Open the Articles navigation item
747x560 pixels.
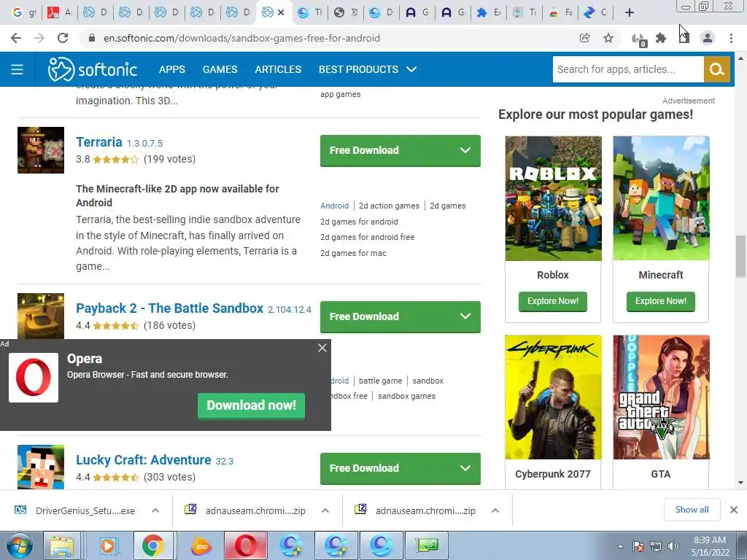click(278, 69)
